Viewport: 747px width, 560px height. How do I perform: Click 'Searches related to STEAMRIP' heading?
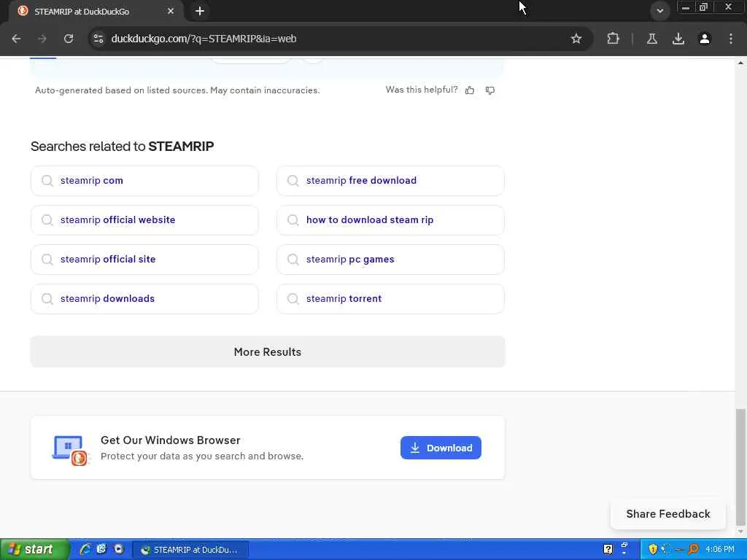pos(122,146)
